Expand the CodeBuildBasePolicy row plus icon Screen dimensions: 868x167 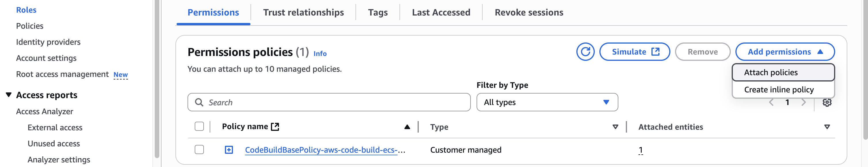click(x=229, y=150)
